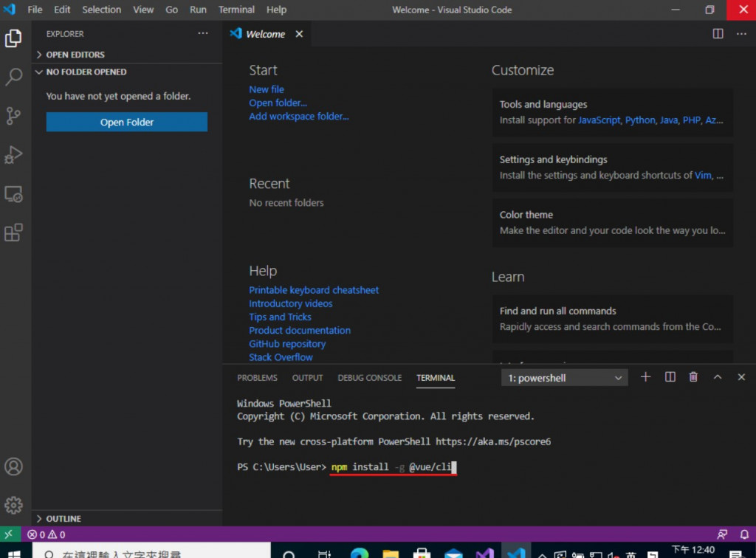Open the Accounts menu icon

pyautogui.click(x=13, y=466)
